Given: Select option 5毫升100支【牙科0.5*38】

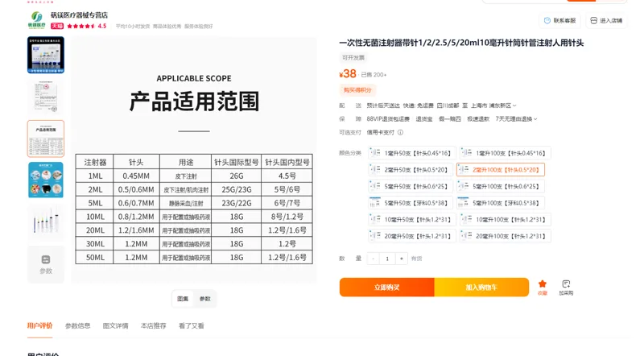Looking at the screenshot, I should pyautogui.click(x=501, y=203).
